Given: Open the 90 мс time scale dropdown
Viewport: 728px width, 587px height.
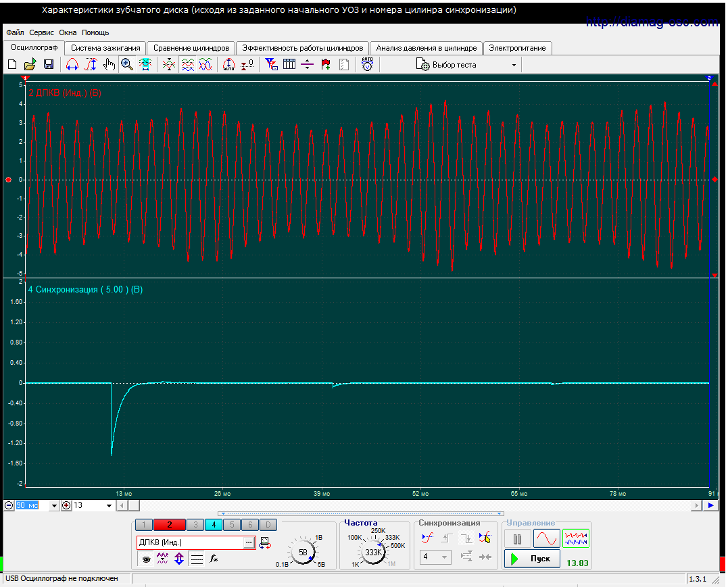Looking at the screenshot, I should pos(54,506).
